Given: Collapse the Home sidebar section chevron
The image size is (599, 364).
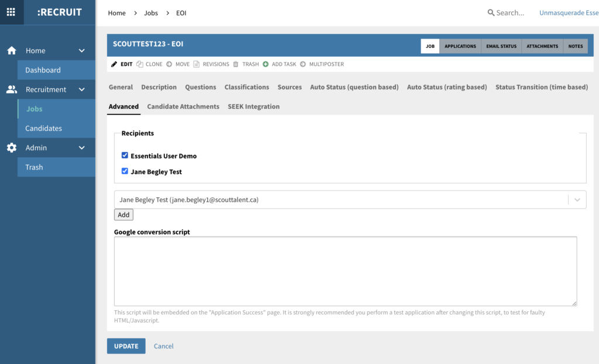Looking at the screenshot, I should (82, 50).
